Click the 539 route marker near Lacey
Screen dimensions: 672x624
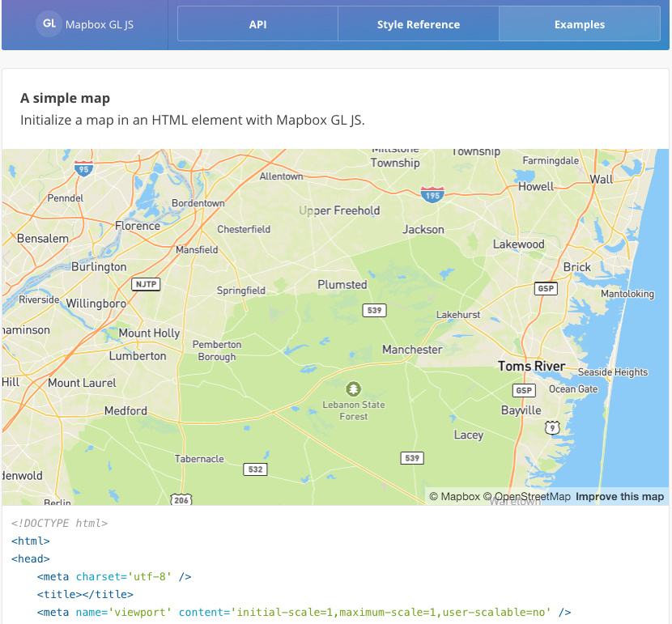click(412, 458)
